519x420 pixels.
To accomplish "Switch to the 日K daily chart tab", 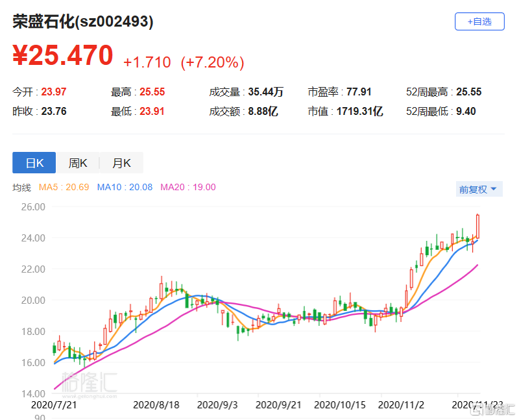I will click(34, 163).
